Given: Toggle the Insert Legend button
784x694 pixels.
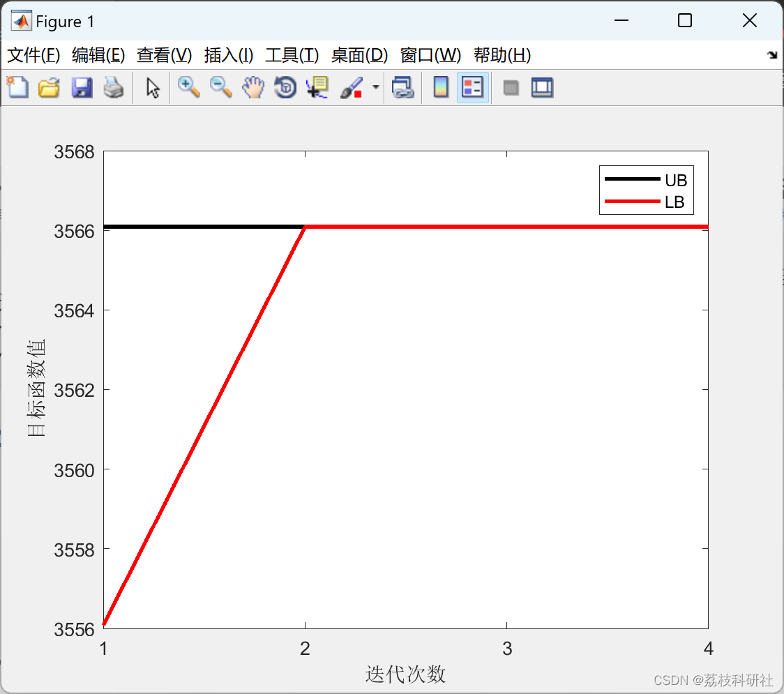Looking at the screenshot, I should pyautogui.click(x=472, y=87).
